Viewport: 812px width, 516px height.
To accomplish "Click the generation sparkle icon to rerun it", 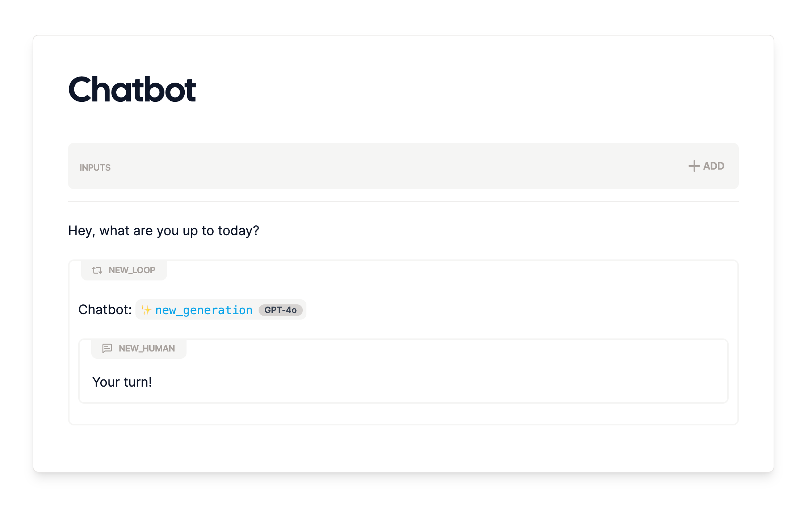I will (x=146, y=310).
